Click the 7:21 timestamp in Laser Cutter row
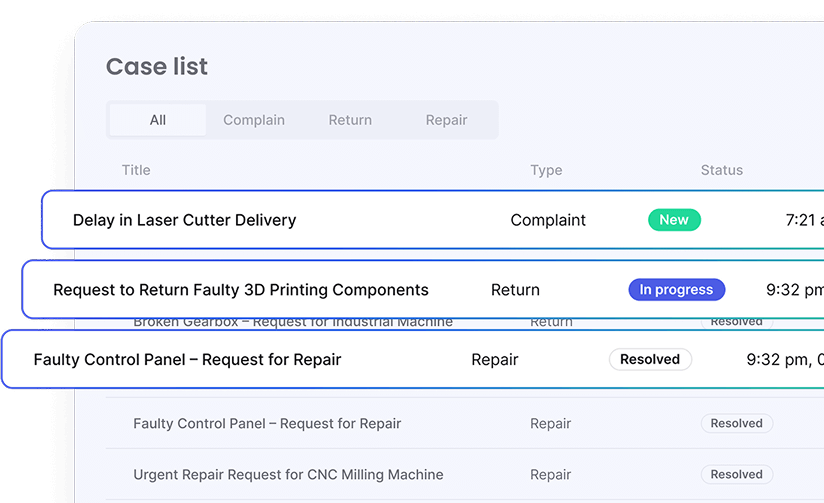Screen dimensions: 824x503 800,220
